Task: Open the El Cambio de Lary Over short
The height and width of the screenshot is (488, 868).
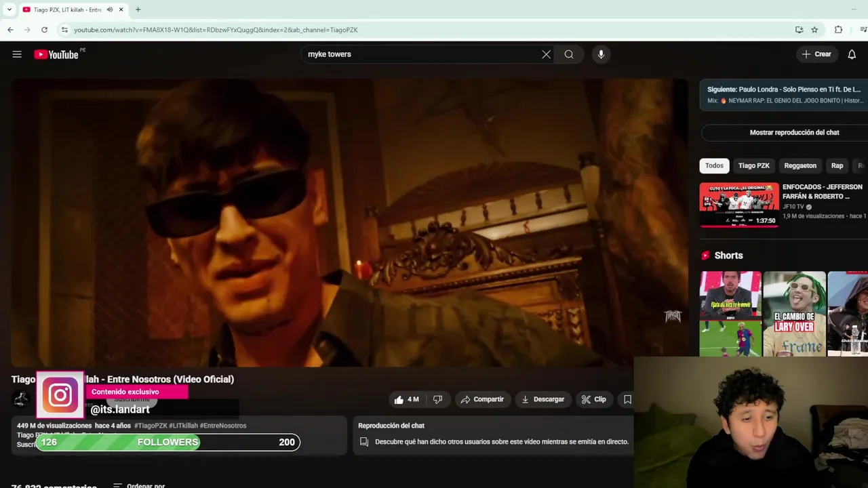Action: pos(794,314)
